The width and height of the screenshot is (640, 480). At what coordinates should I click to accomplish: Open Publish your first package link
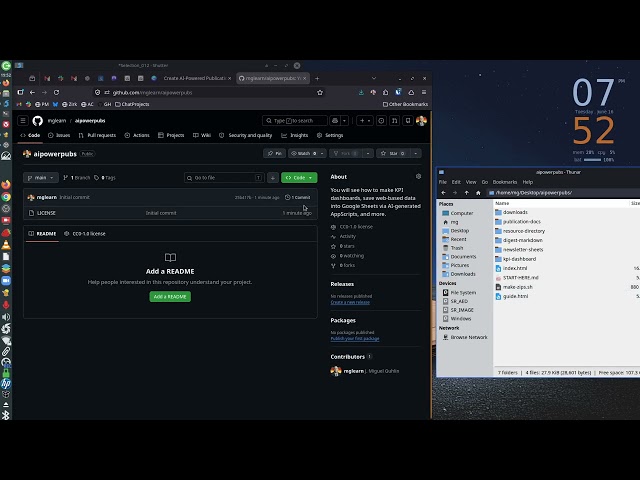tap(355, 339)
